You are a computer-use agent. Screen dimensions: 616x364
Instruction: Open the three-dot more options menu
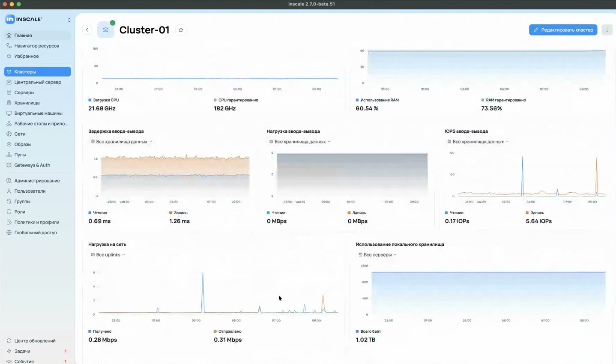607,30
